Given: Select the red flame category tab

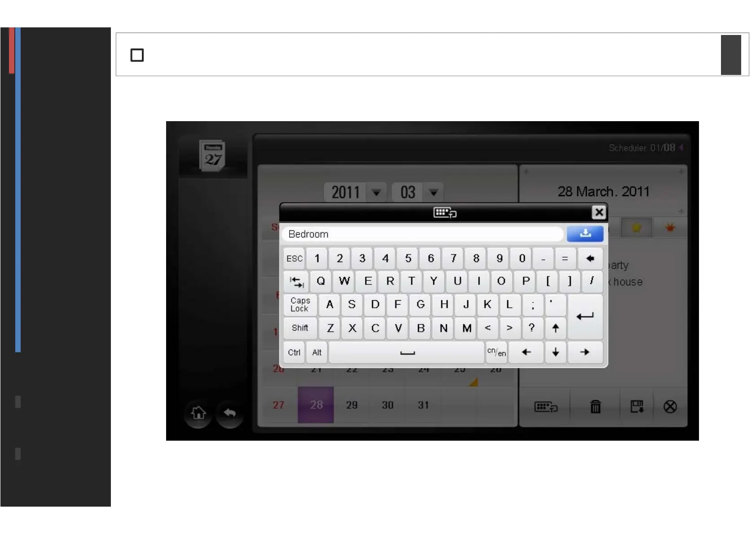Looking at the screenshot, I should tap(670, 228).
